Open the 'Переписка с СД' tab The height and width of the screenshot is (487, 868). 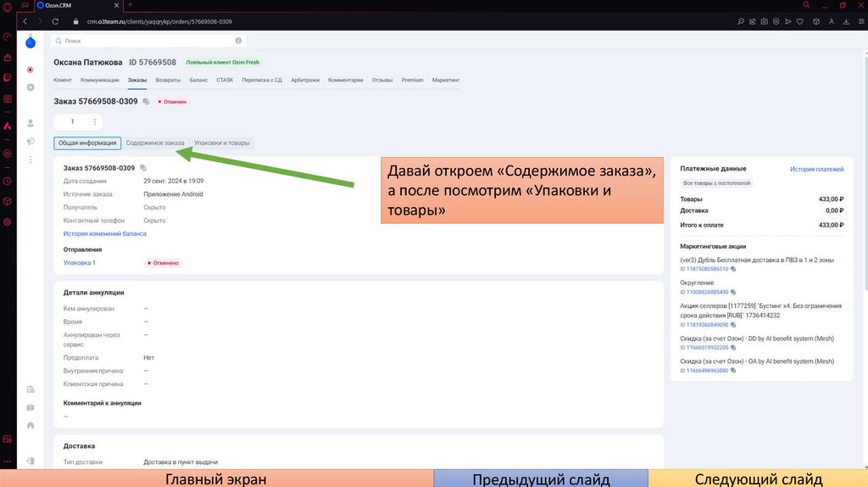click(x=262, y=80)
